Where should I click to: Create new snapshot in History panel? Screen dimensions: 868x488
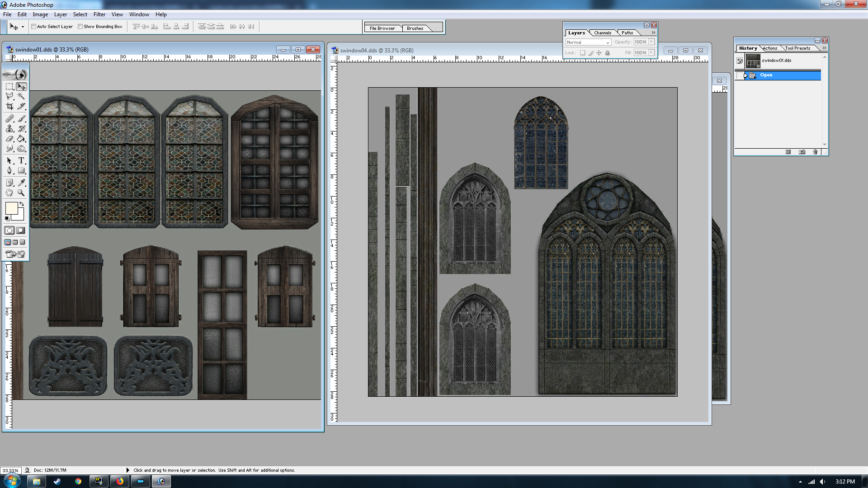tap(802, 152)
